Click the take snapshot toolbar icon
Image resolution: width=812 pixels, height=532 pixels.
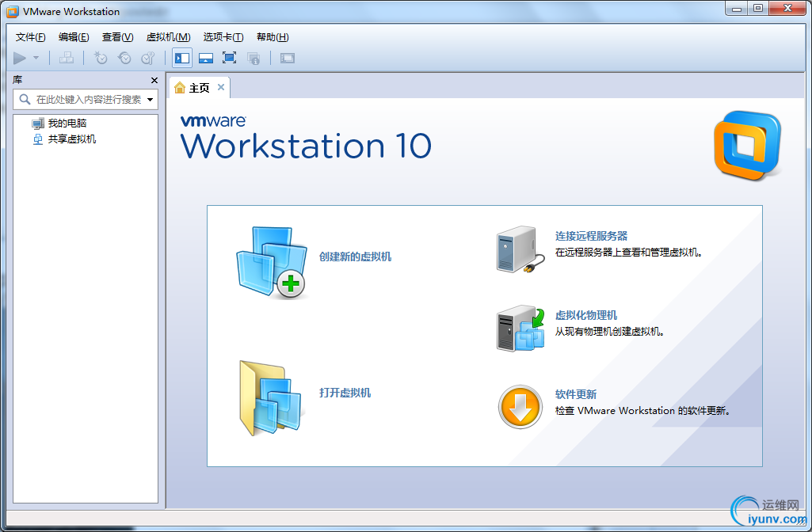click(x=101, y=58)
